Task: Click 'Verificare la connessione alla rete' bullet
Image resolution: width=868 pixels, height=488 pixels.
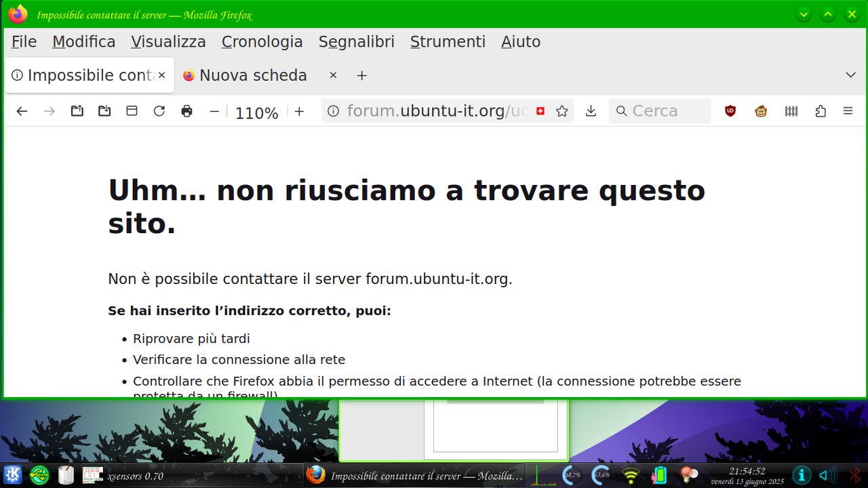Action: click(x=239, y=360)
